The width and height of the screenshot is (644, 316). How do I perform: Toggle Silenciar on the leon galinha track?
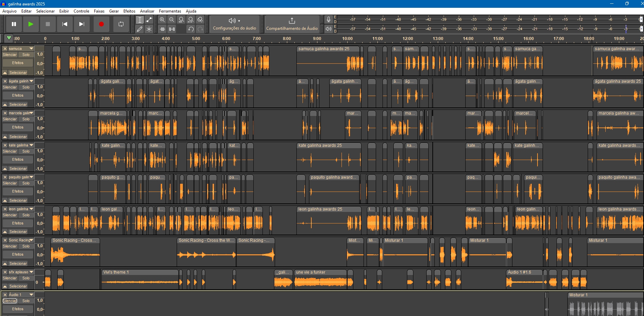10,215
